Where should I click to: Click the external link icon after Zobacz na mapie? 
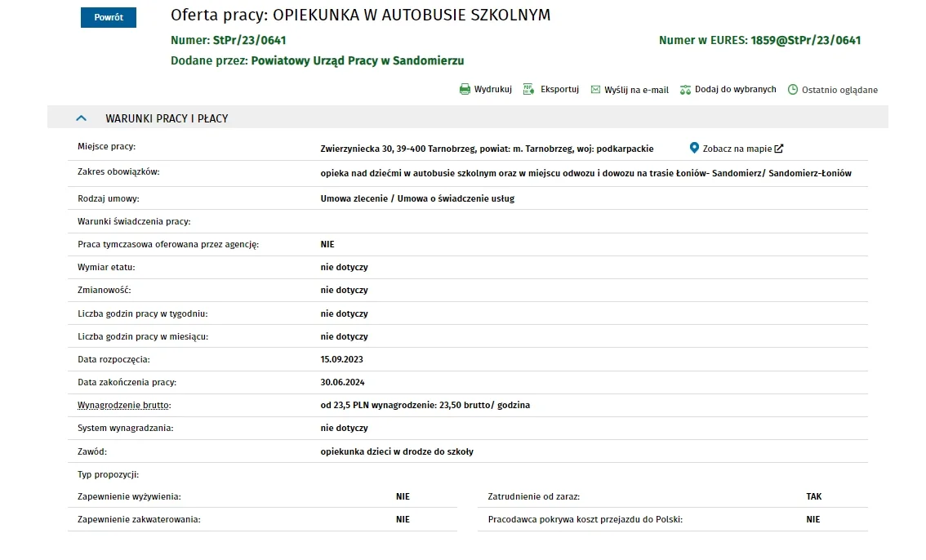tap(779, 149)
